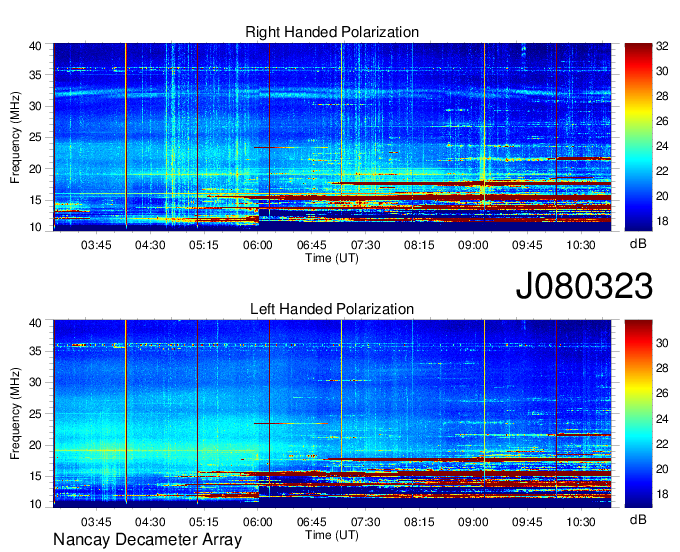
Task: Click the 20 tick on lower colorbar
Action: 662,469
